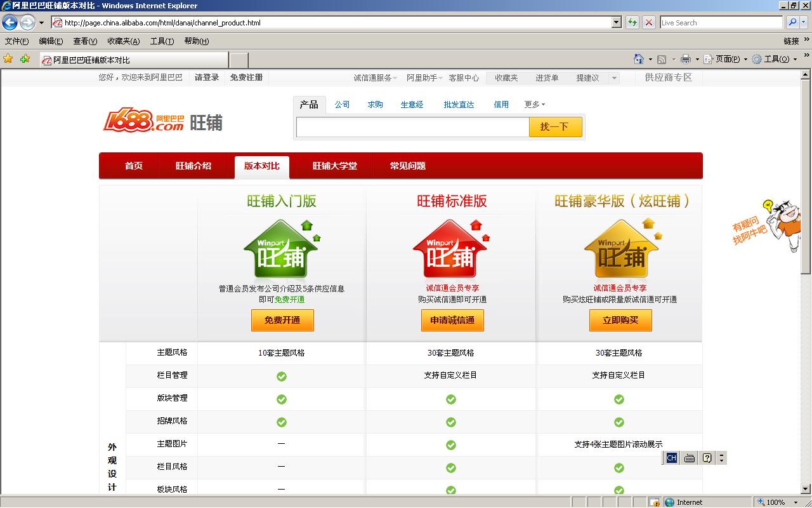812x508 pixels.
Task: Click the Favorites Center star icon
Action: point(8,59)
